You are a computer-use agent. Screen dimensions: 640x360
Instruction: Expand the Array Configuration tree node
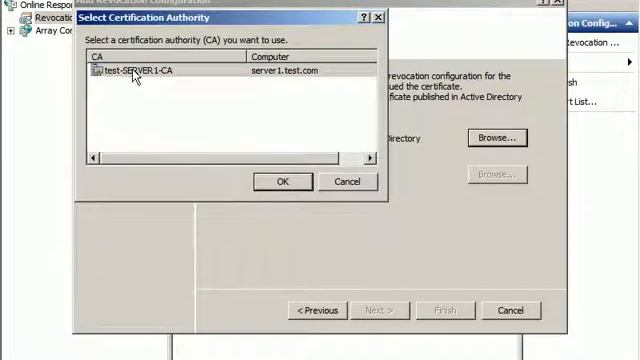(11, 31)
